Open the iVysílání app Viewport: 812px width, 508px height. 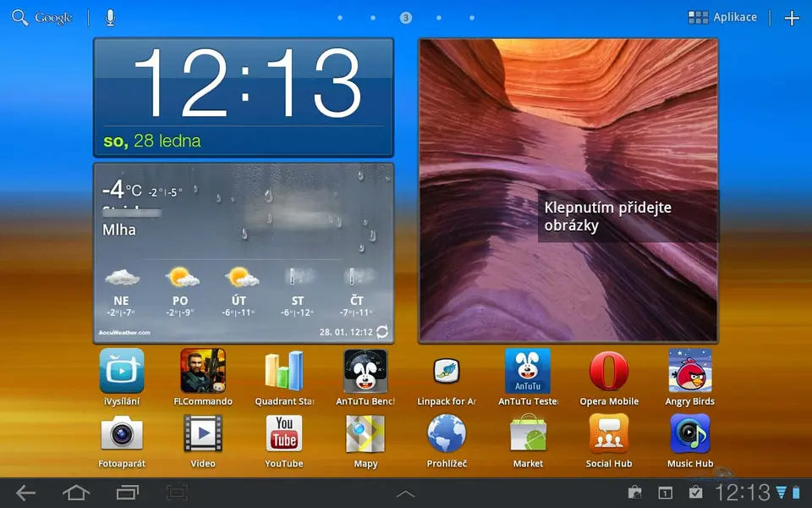pyautogui.click(x=122, y=373)
